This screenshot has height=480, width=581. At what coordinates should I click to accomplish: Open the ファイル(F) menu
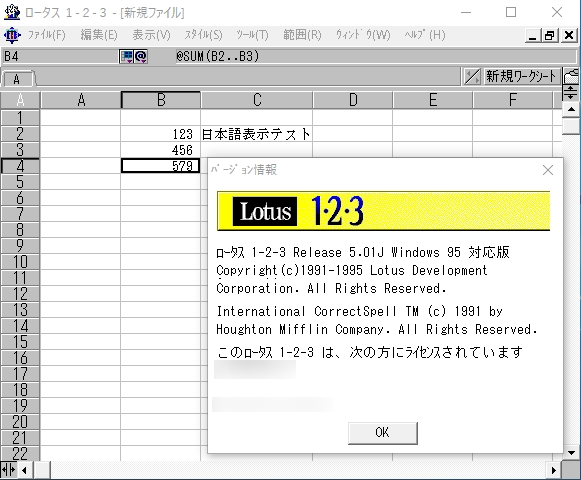point(47,35)
